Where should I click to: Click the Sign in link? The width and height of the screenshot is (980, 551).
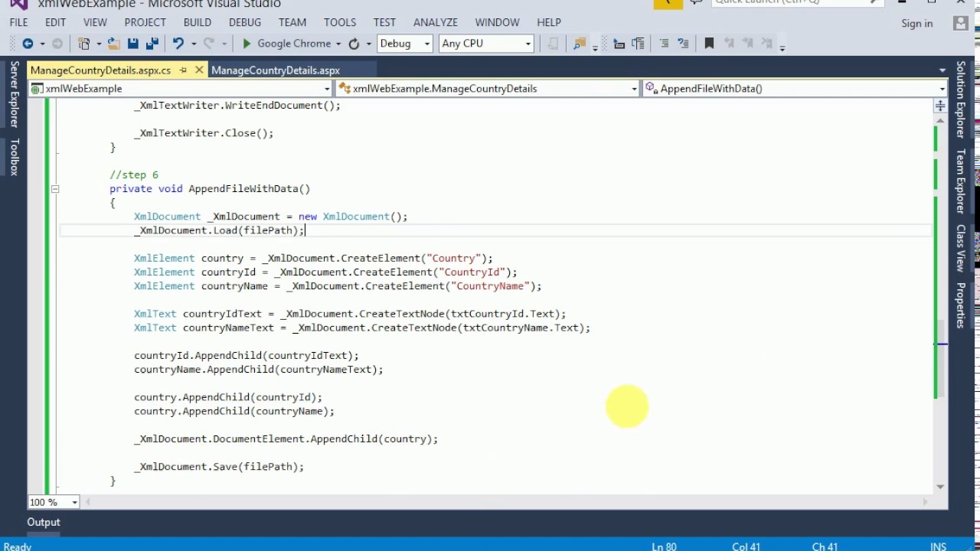click(917, 24)
